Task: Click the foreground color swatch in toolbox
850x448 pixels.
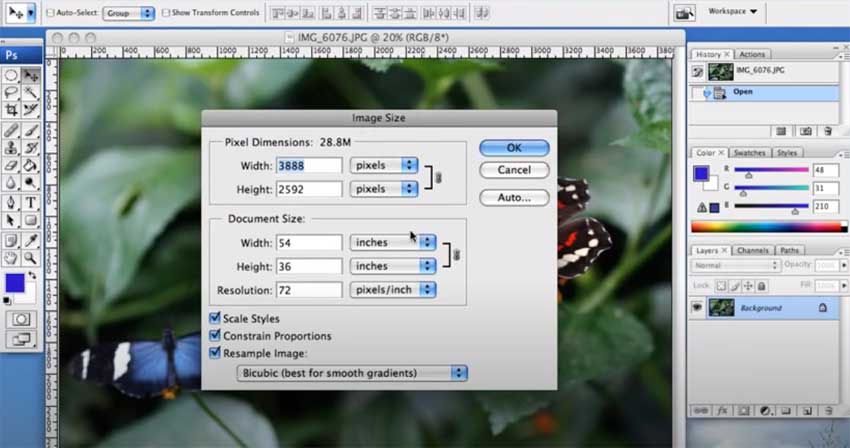Action: click(x=15, y=283)
